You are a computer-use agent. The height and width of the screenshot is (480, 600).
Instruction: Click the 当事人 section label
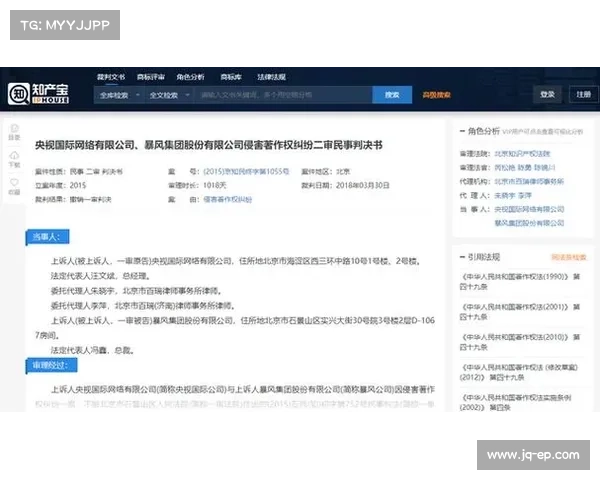tap(47, 237)
